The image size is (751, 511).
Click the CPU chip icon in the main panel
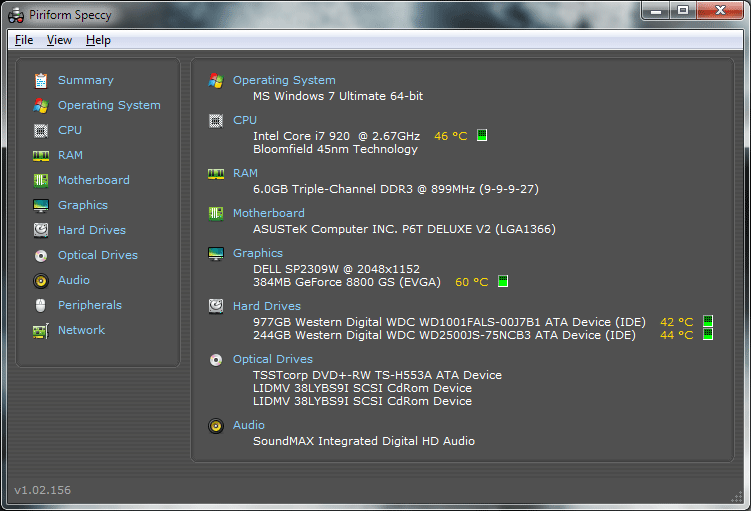pos(216,121)
